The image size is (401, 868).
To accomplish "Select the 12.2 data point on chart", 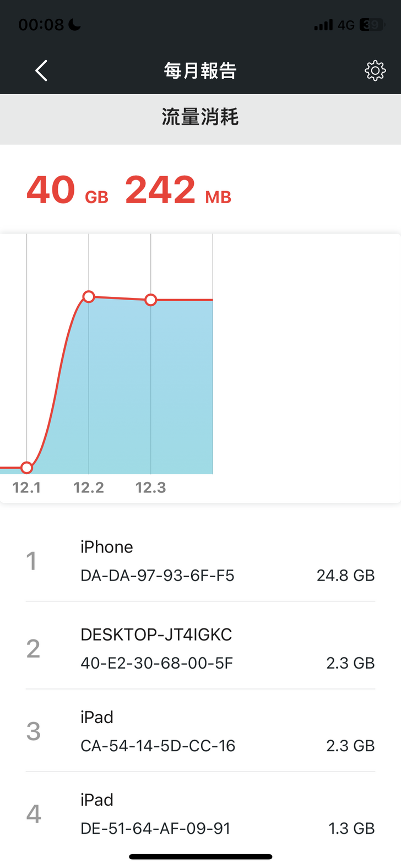I will 89,297.
